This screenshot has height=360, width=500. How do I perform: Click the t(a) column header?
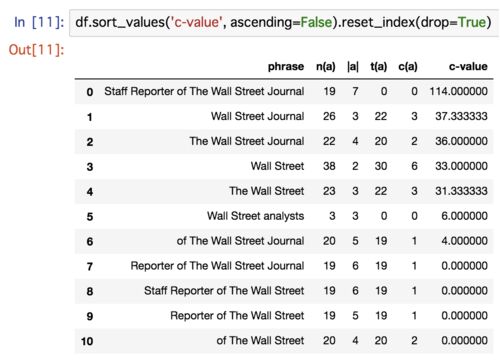point(378,66)
